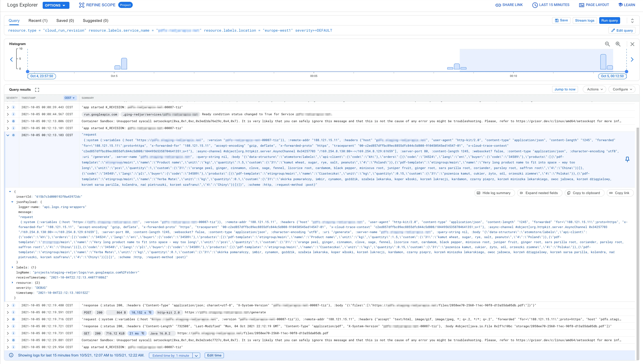
Task: Copy log entry to clipboard
Action: pos(584,193)
